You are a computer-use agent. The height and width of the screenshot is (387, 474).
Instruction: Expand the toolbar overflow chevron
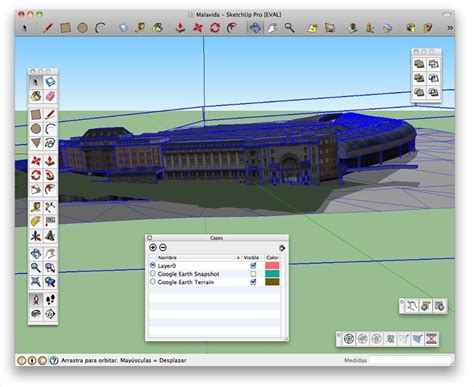(450, 28)
